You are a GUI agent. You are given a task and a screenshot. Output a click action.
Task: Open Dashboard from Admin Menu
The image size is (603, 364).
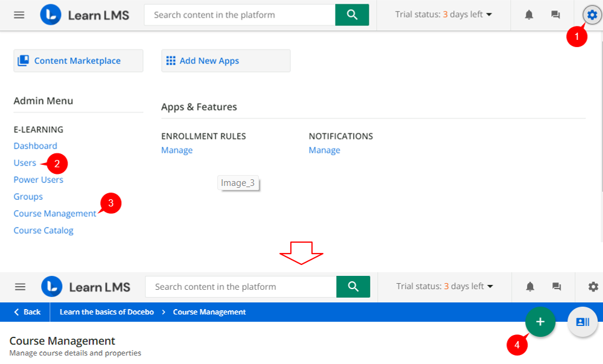click(x=35, y=146)
